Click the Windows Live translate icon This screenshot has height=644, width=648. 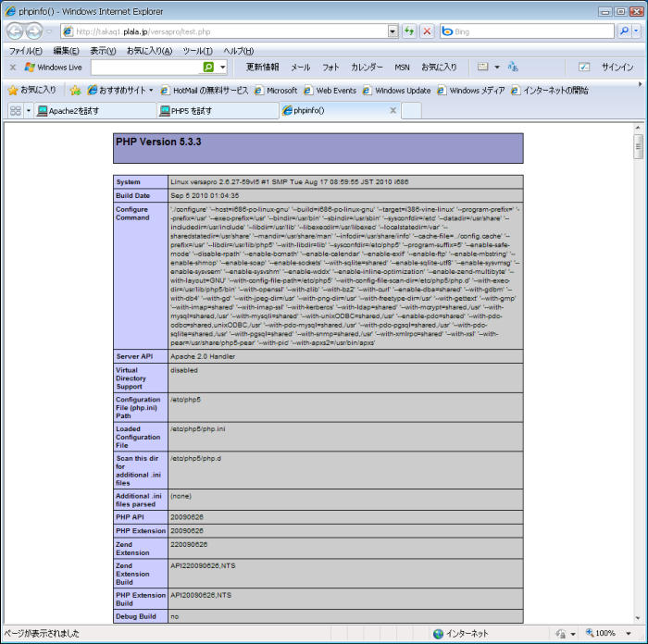click(x=513, y=67)
